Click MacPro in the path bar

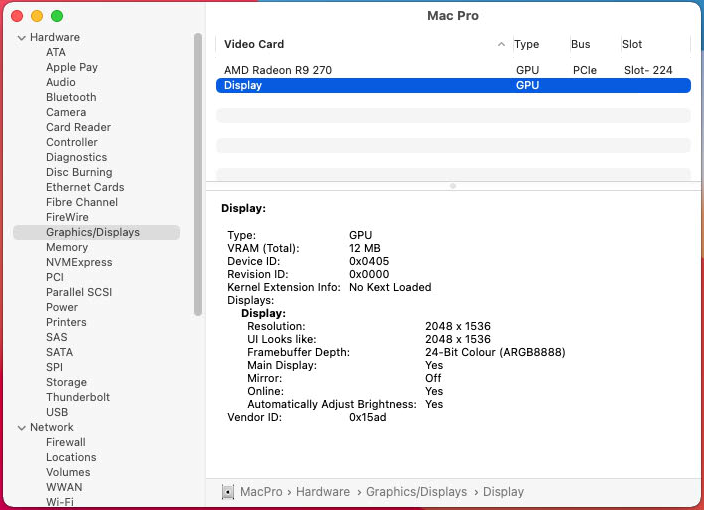click(261, 492)
